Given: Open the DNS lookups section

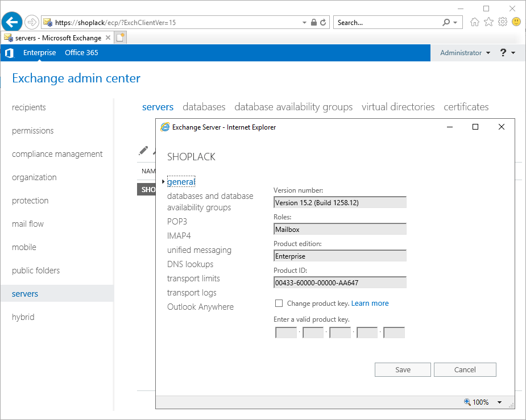Looking at the screenshot, I should click(x=190, y=264).
